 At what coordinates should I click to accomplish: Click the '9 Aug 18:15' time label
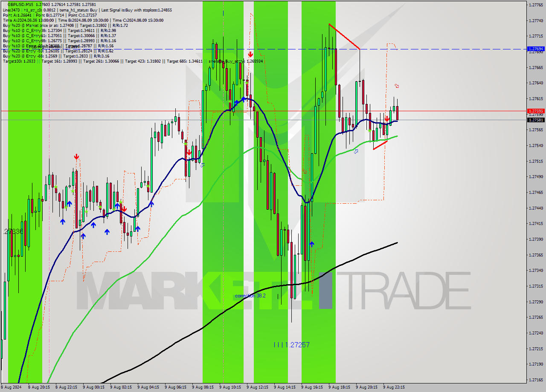pos(339,387)
